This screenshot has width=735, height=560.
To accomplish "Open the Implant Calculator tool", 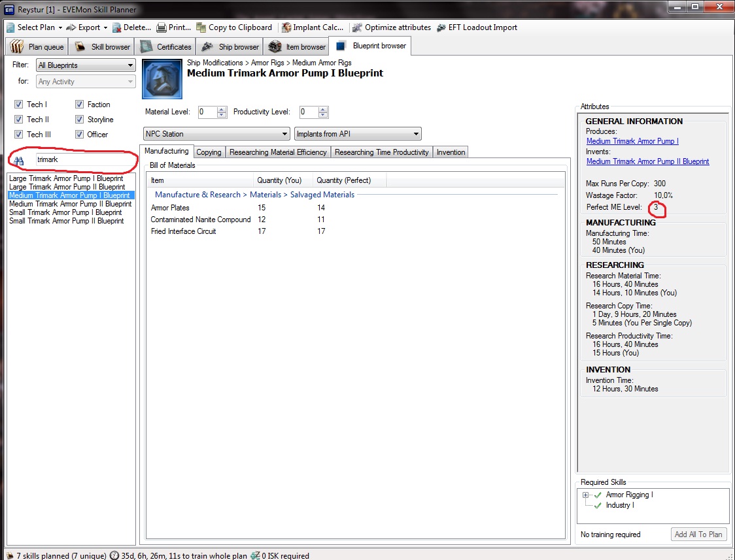I will [313, 27].
